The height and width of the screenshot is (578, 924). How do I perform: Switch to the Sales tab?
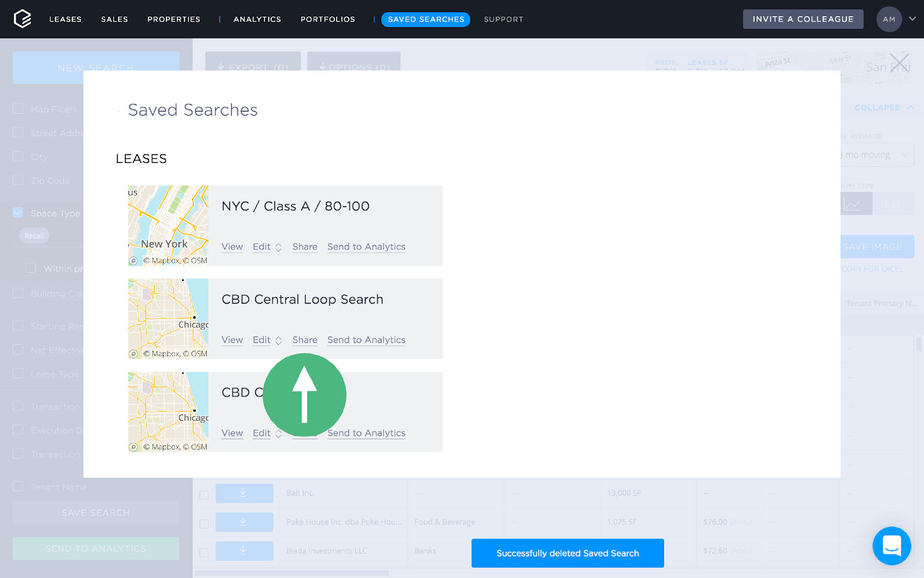pyautogui.click(x=114, y=19)
